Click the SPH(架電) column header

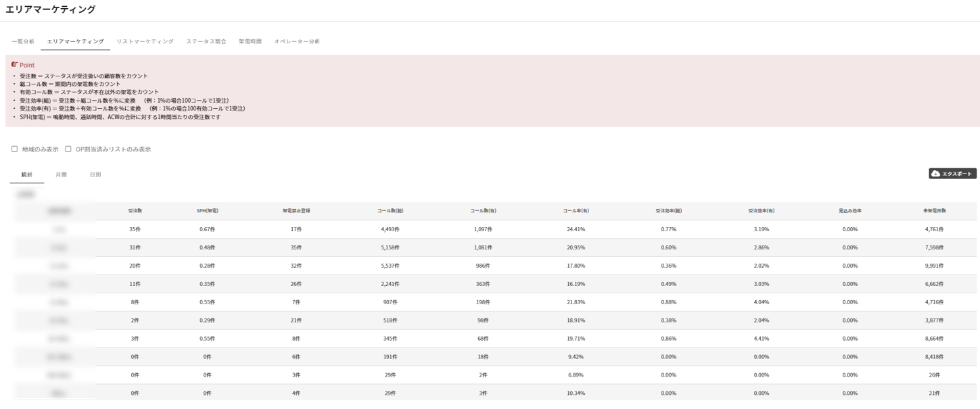coord(207,211)
